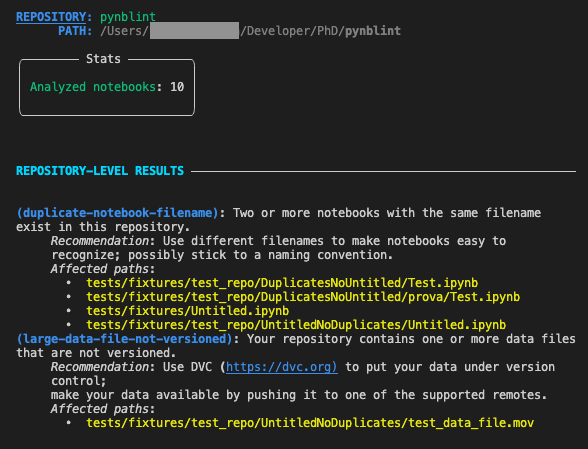Click the (large-data-file-not-versioned) rule name
This screenshot has height=449, width=588.
pyautogui.click(x=124, y=339)
